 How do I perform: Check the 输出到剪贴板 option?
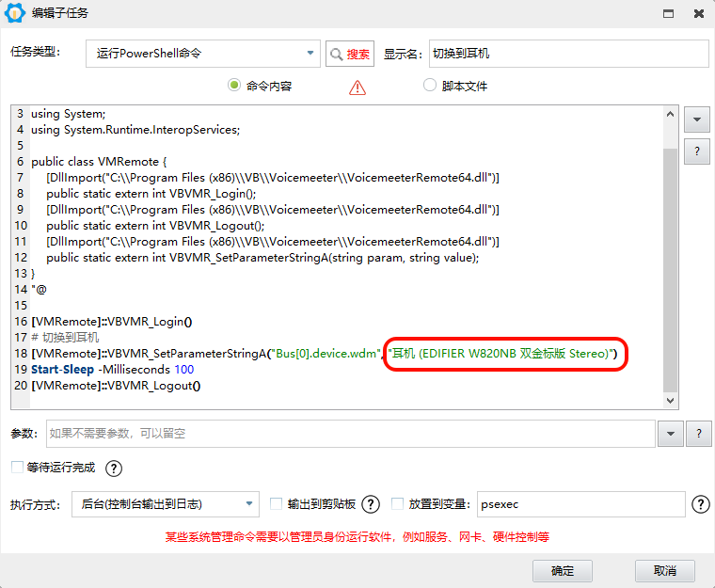(x=277, y=504)
